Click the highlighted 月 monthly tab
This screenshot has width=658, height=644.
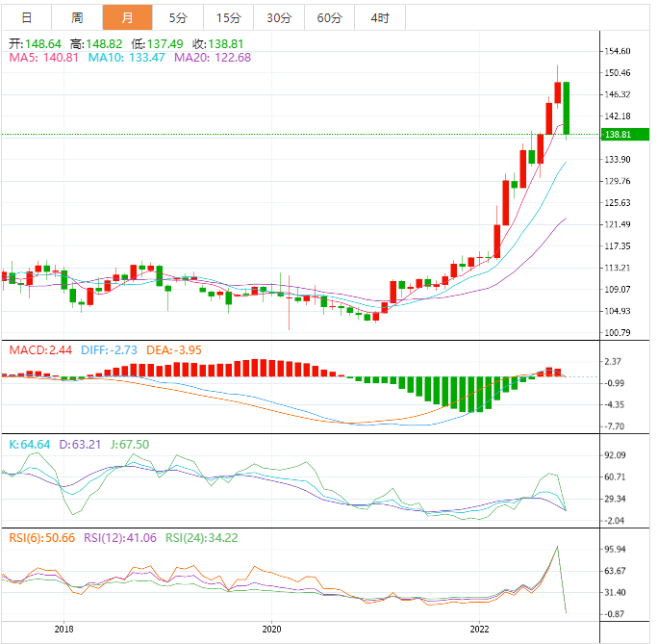[x=127, y=17]
